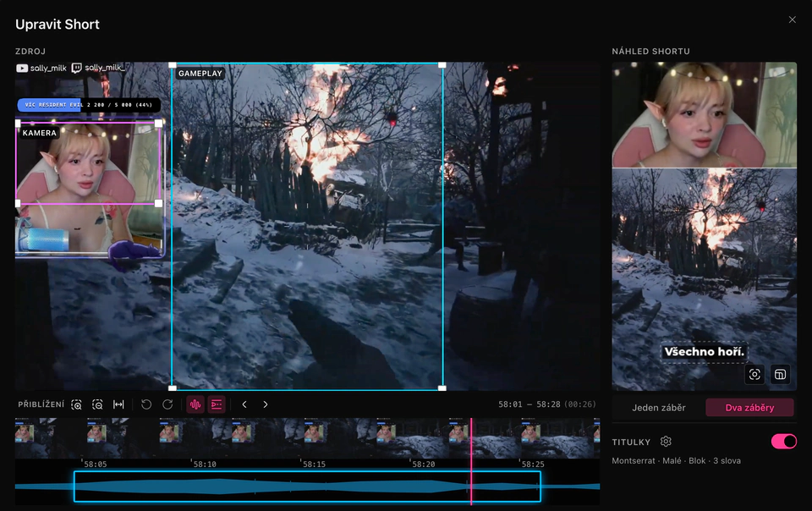Click the 58:10 timeline marker
The width and height of the screenshot is (812, 511).
pyautogui.click(x=205, y=464)
